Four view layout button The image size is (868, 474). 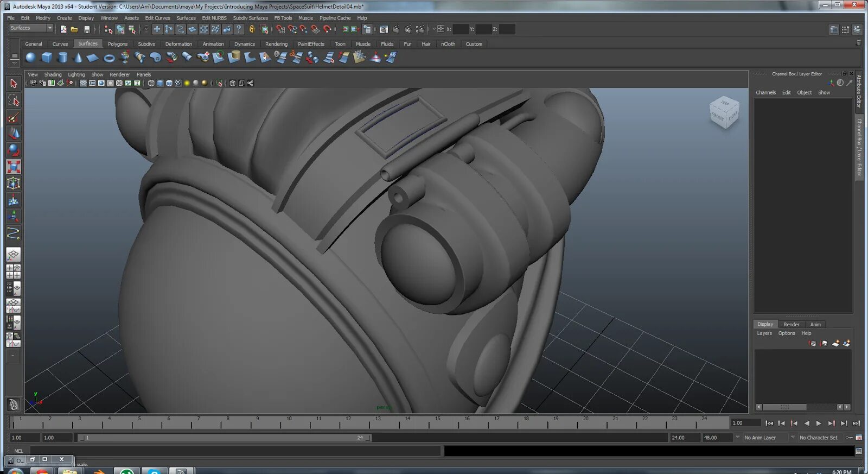tap(14, 271)
